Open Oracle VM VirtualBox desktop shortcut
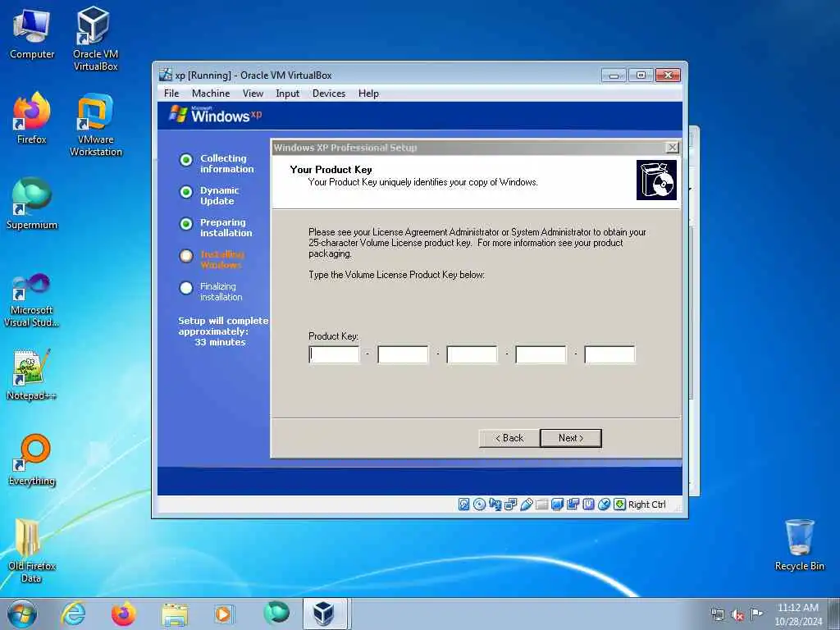Viewport: 840px width, 630px height. [95, 39]
